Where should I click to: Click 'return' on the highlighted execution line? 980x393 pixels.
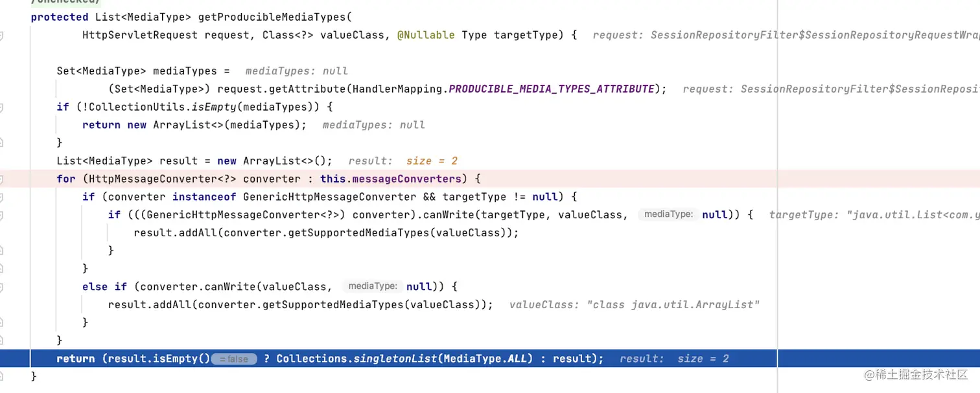tap(76, 359)
